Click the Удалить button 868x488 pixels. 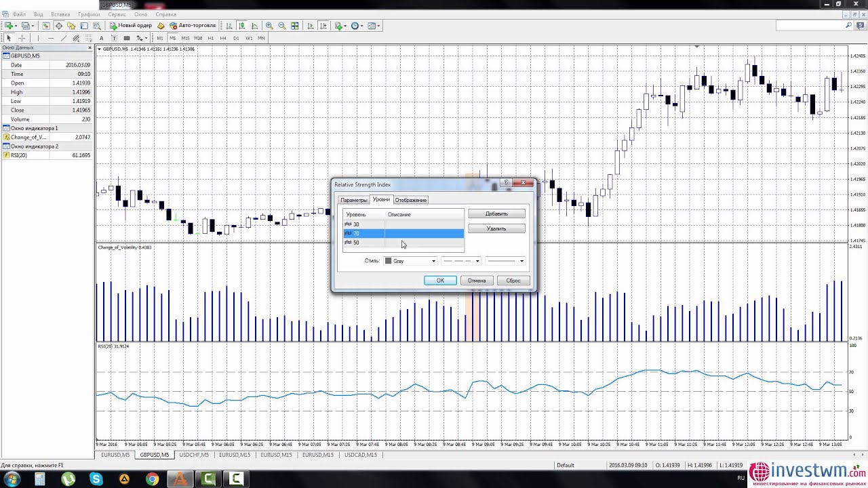[496, 228]
